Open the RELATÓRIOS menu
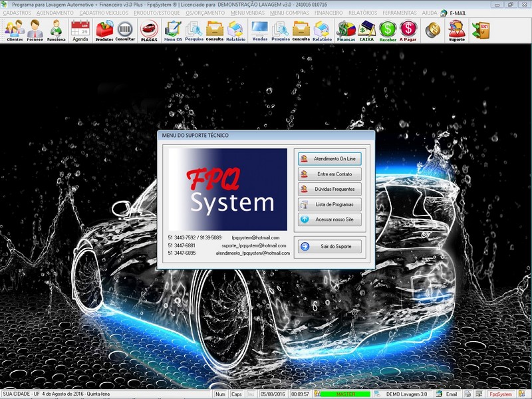This screenshot has height=399, width=532. (362, 13)
